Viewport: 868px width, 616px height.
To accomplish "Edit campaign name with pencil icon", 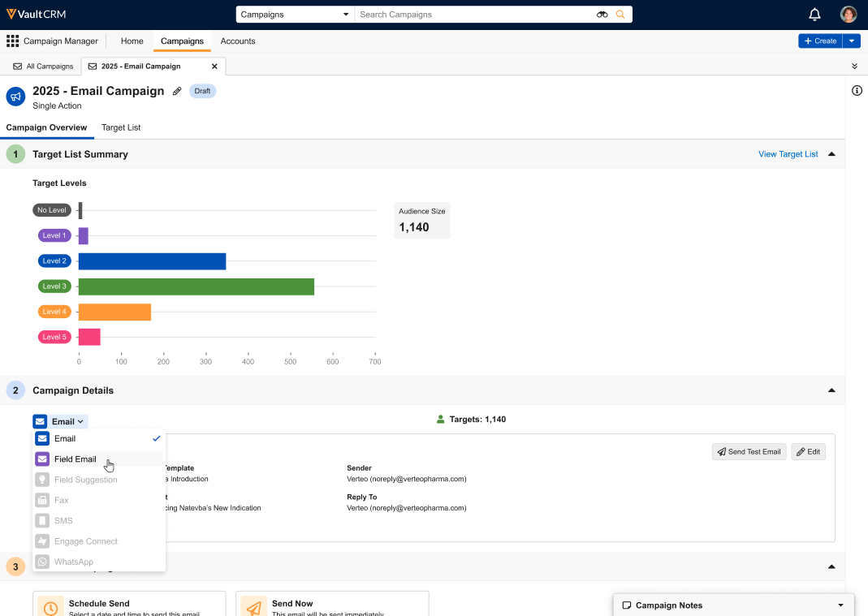I will tap(178, 92).
